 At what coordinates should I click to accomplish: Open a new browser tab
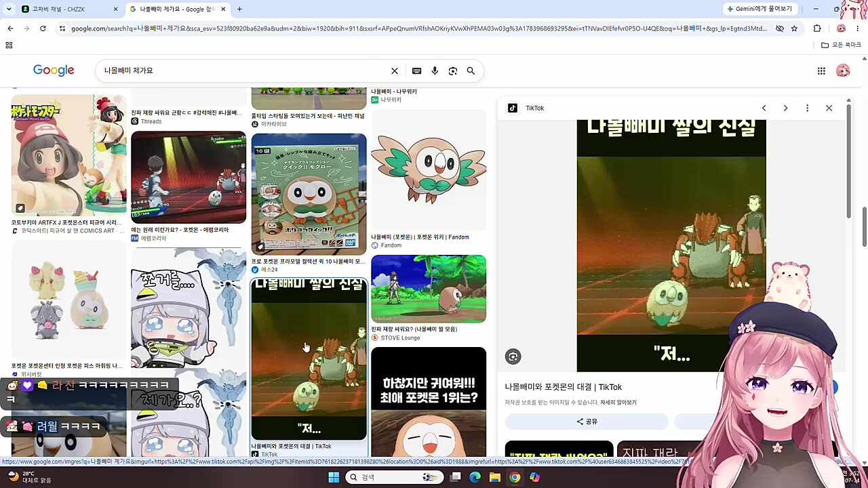(x=239, y=9)
